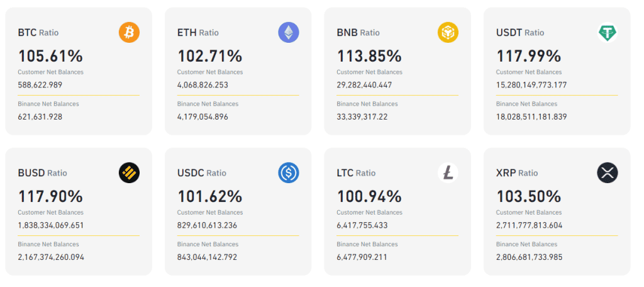Click USDC Binance balance 843,044,142.792
The height and width of the screenshot is (287, 644).
pos(207,257)
